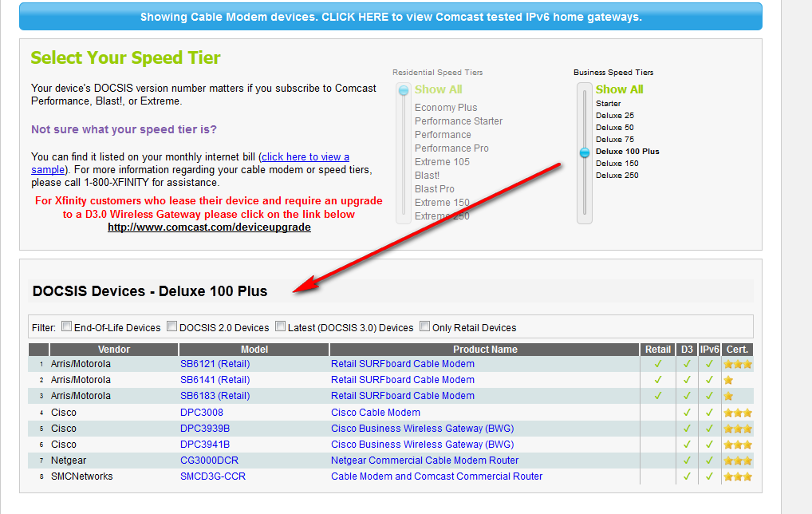This screenshot has width=812, height=514.
Task: Click the Retail checkmark for SB6121
Action: (658, 364)
